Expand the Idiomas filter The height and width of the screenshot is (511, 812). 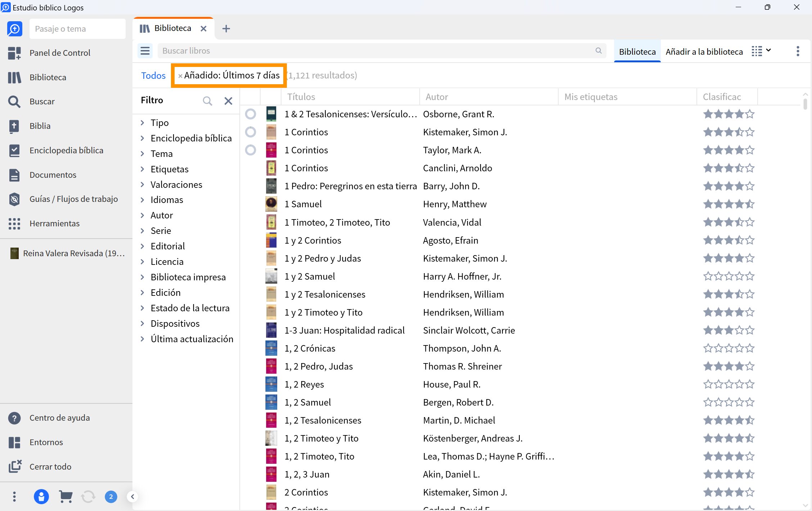143,200
